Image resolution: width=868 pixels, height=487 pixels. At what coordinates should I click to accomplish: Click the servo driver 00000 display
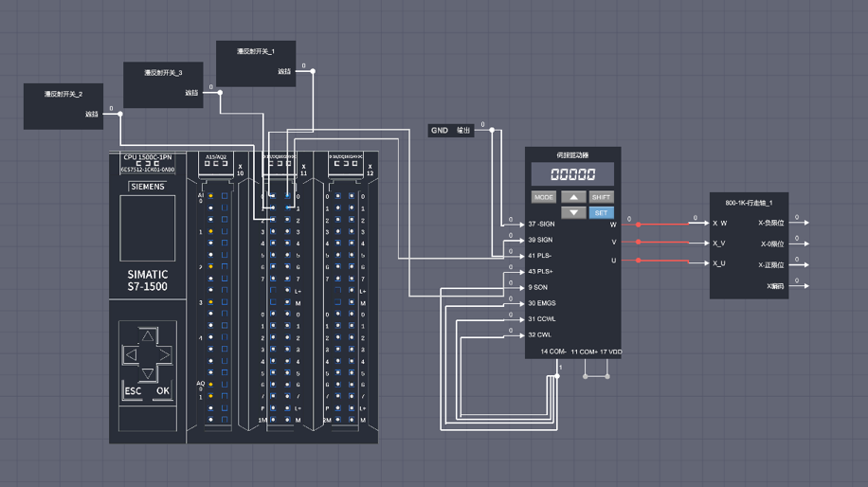click(x=572, y=175)
